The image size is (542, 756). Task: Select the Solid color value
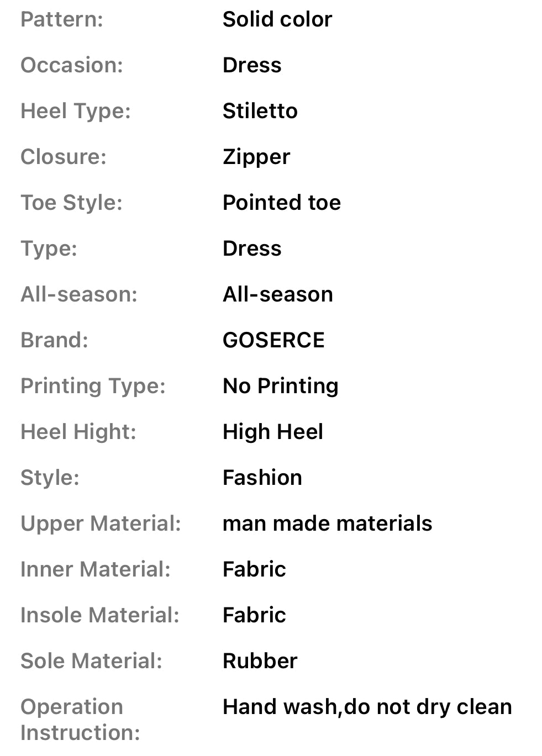click(277, 20)
